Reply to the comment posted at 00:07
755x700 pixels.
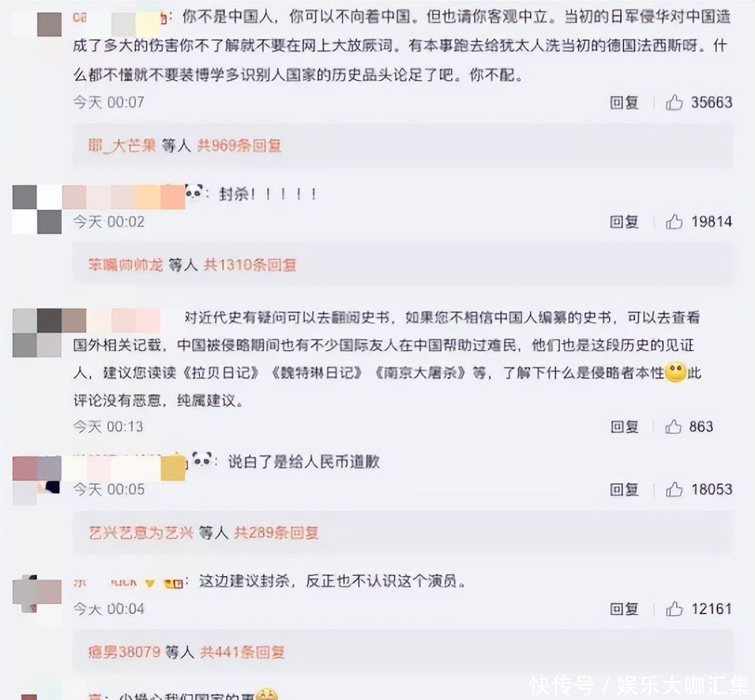click(624, 102)
